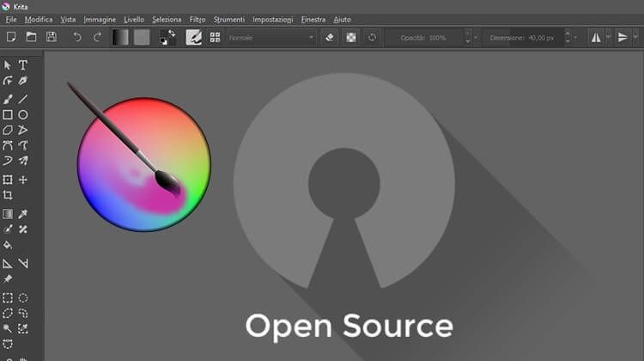Open the Modifica menu
This screenshot has height=361, width=644.
pos(39,19)
